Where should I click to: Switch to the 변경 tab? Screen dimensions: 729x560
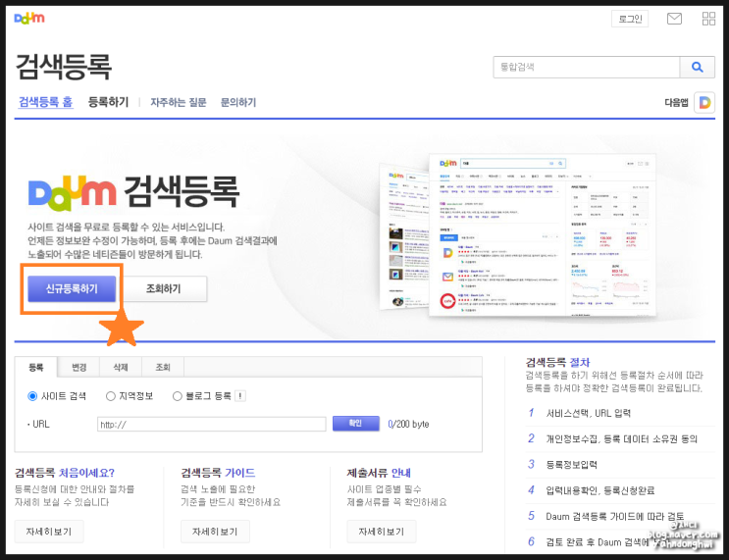(79, 367)
